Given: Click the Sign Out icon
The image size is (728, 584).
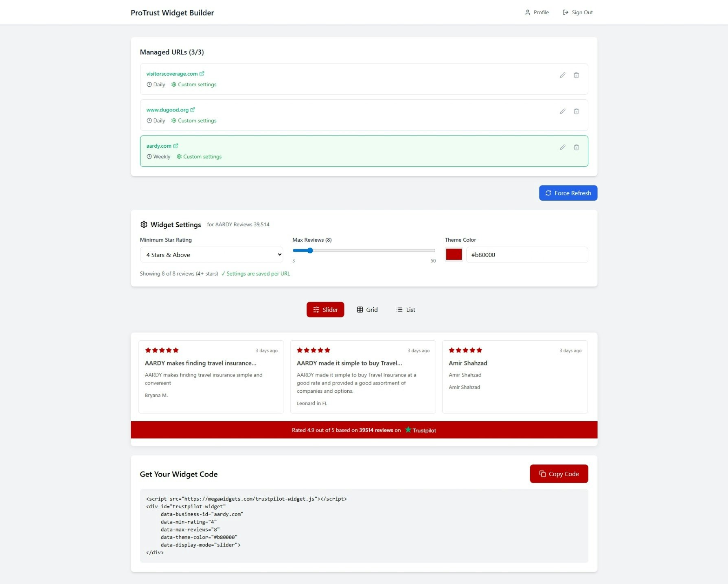Looking at the screenshot, I should 565,12.
